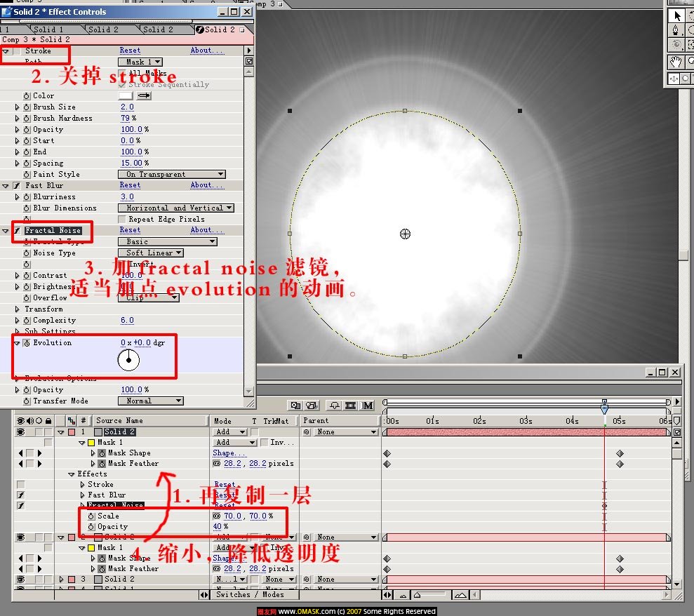The image size is (694, 616).
Task: Click the draft 3D timeline button
Action: (x=312, y=406)
